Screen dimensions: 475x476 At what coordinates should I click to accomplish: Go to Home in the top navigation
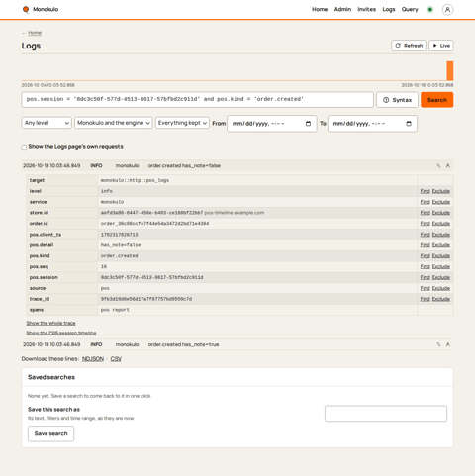pos(320,9)
